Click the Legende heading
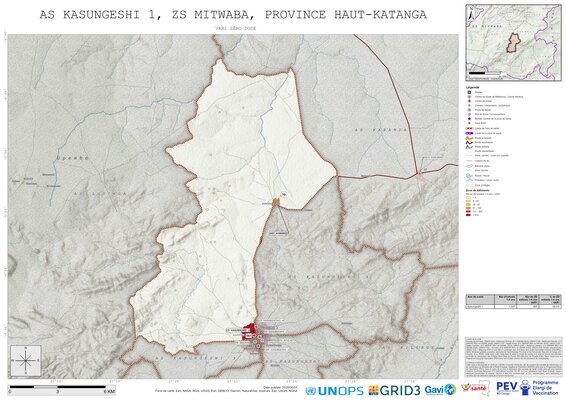 [x=473, y=87]
